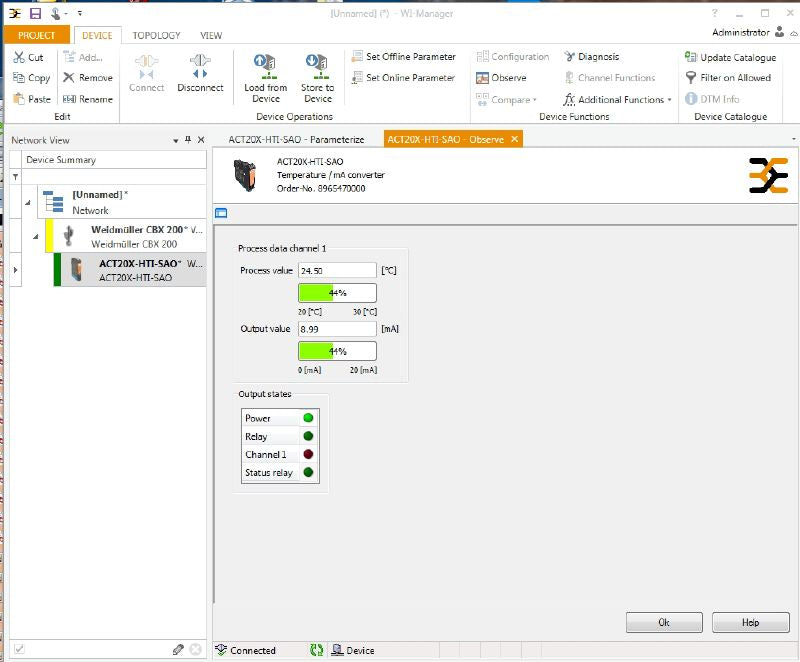
Task: Click the Power status LED indicator
Action: tap(308, 418)
